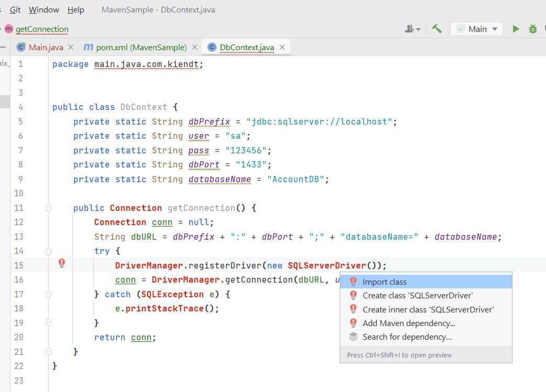The image size is (546, 392).
Task: Start debugging with the bug icon
Action: (533, 29)
